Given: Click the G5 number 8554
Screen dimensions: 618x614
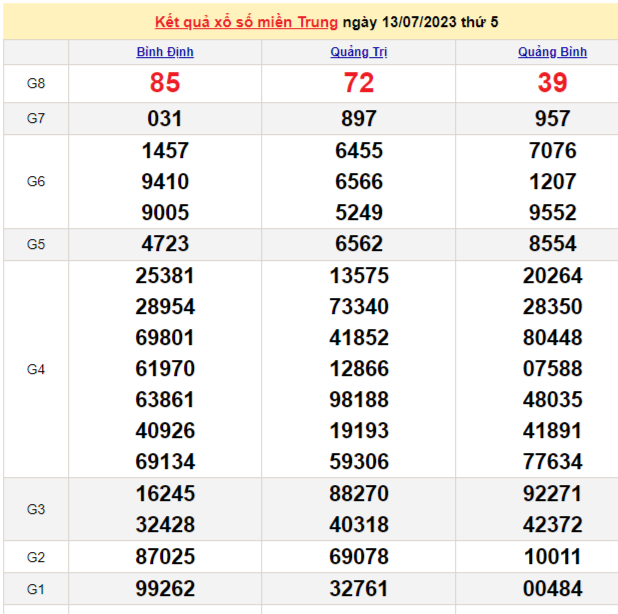Looking at the screenshot, I should (x=552, y=244).
